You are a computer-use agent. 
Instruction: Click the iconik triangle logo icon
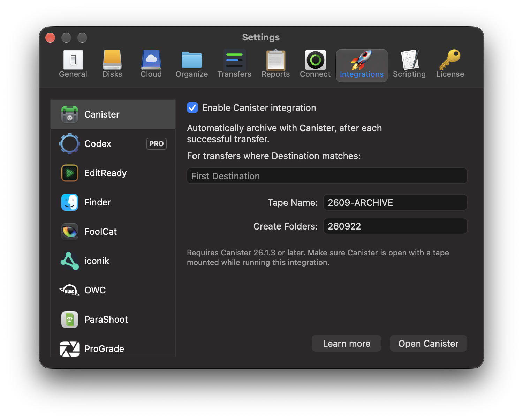pos(70,261)
